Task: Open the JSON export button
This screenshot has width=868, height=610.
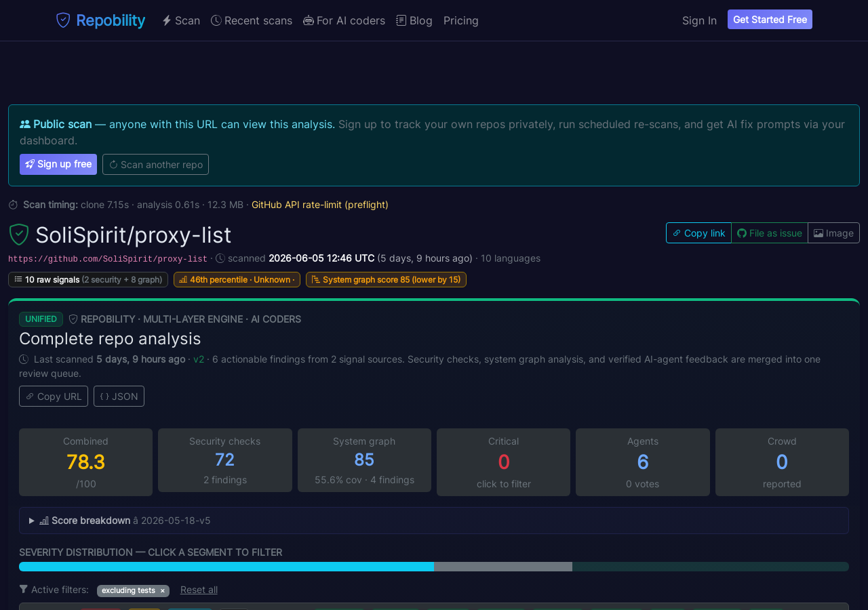Action: (x=119, y=396)
